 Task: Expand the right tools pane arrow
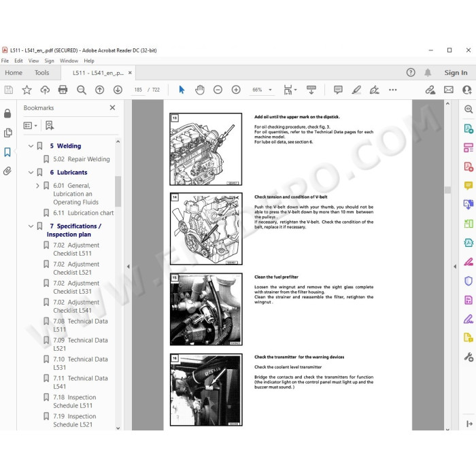pyautogui.click(x=469, y=424)
